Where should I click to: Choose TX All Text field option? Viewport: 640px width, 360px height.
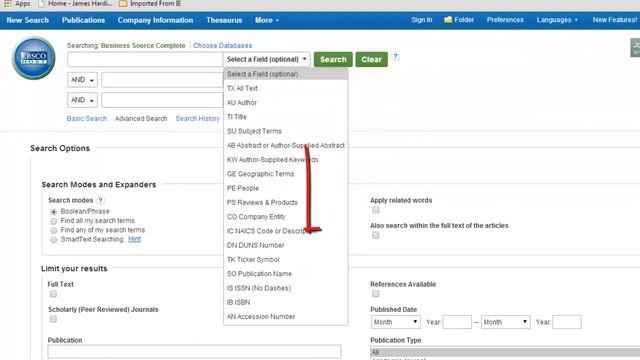point(286,88)
